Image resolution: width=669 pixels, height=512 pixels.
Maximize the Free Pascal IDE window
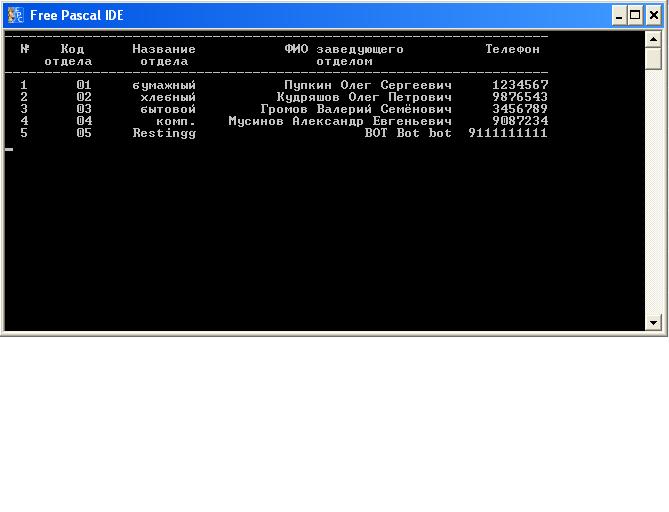pyautogui.click(x=636, y=15)
